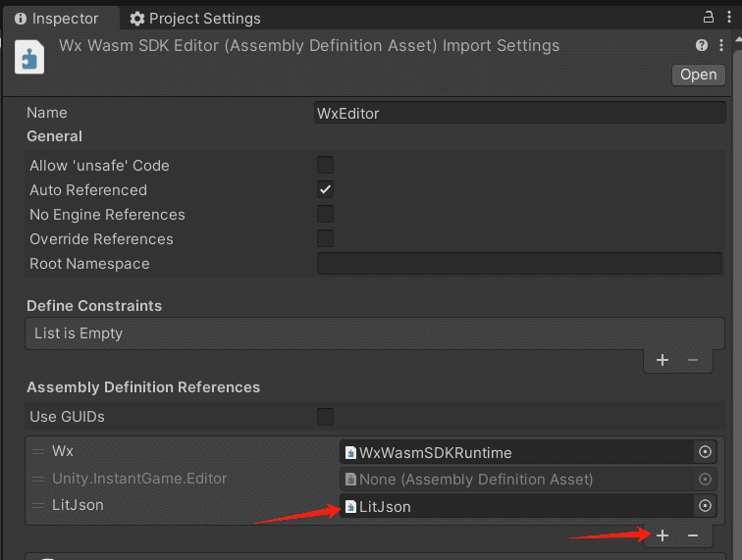Open object picker for WxWasmSDKRuntime

[x=705, y=452]
